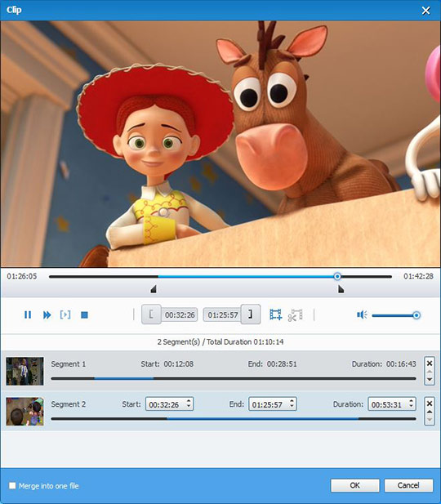The image size is (441, 504).
Task: Set clip end point with right bracket
Action: pos(251,314)
